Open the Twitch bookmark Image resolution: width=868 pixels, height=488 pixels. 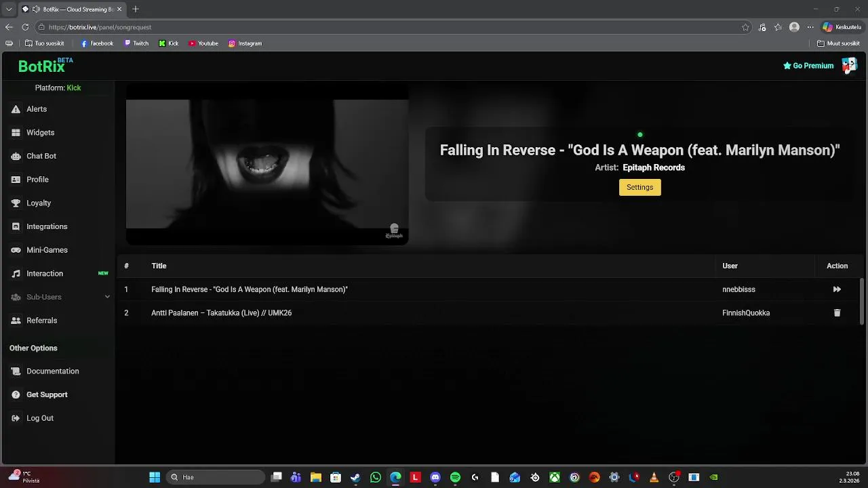[136, 43]
